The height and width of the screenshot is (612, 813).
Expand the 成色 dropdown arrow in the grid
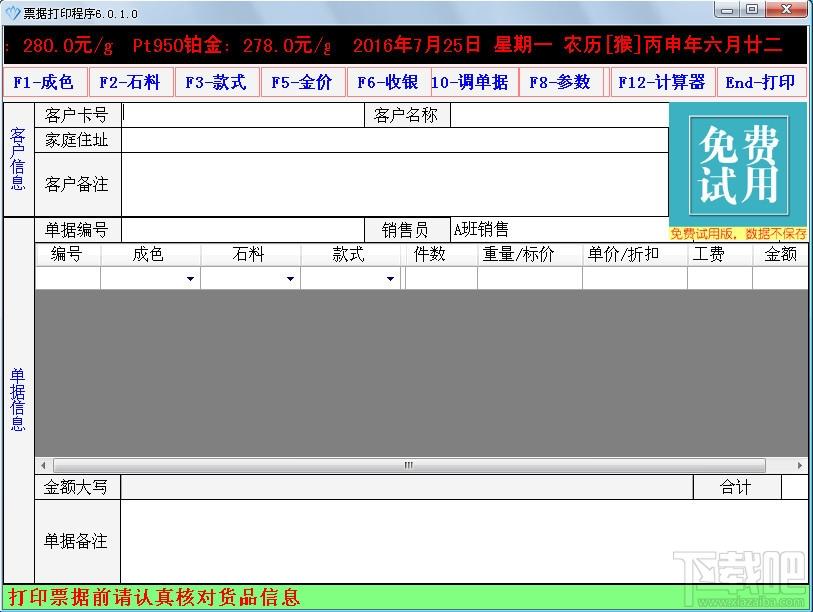point(190,279)
